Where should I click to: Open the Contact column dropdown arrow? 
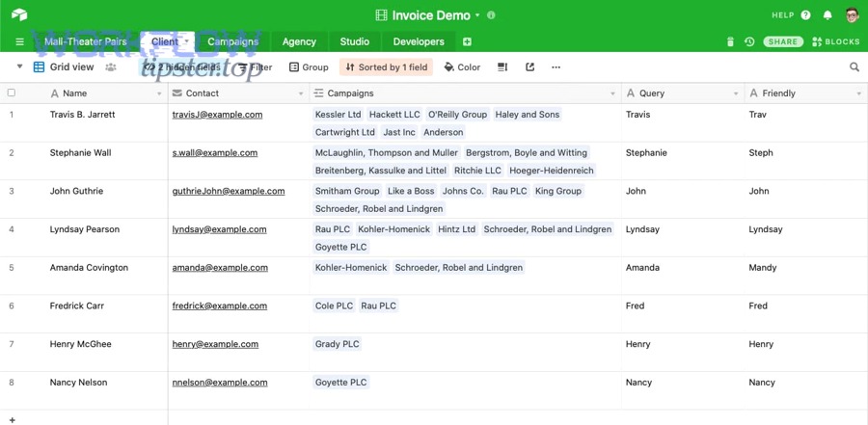(301, 93)
